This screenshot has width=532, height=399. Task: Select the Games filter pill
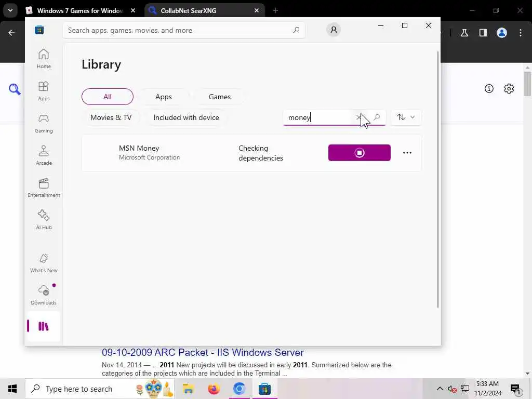coord(220,97)
